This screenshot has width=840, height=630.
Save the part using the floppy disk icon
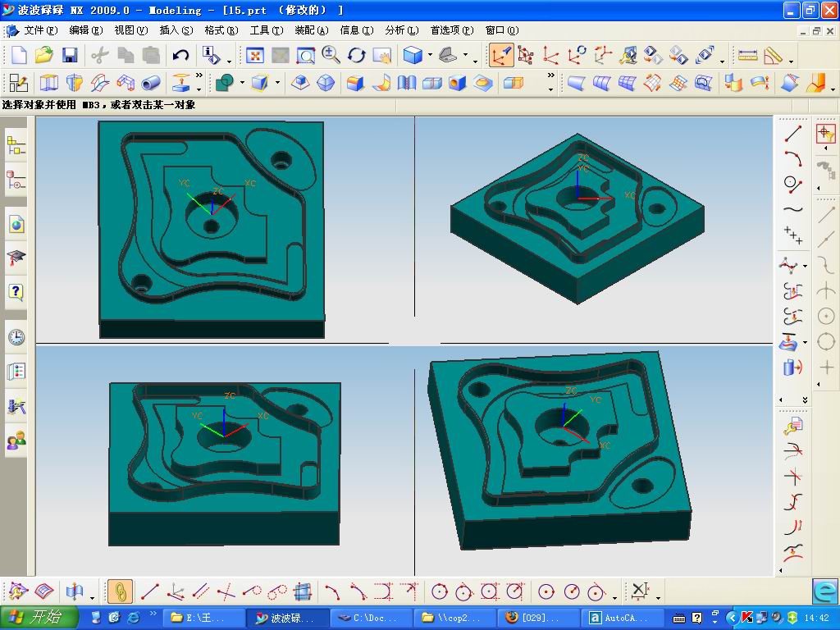pos(70,55)
